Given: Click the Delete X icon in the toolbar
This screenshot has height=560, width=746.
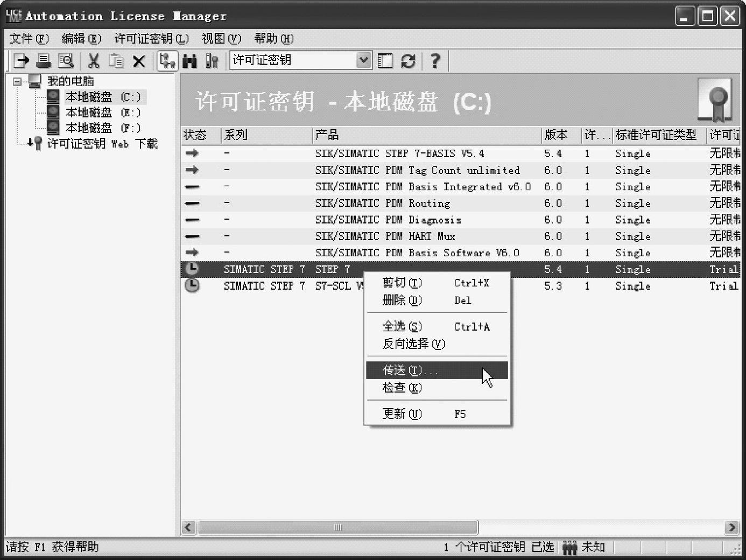Looking at the screenshot, I should click(139, 61).
